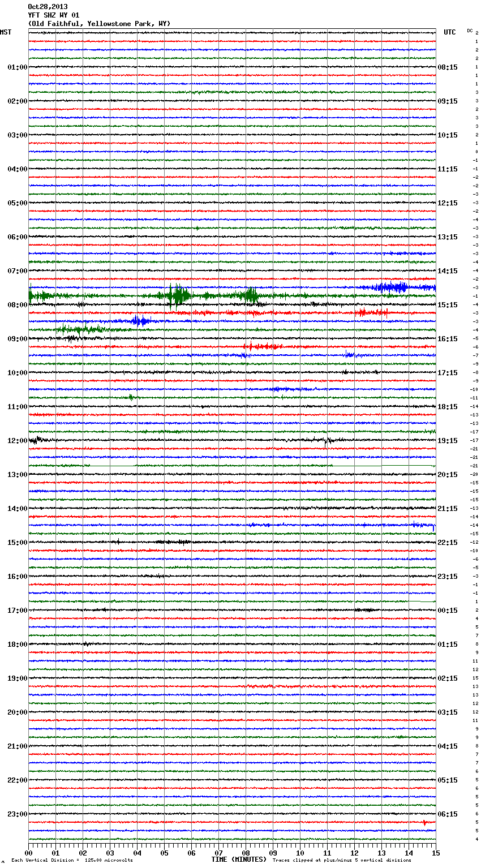The height and width of the screenshot is (868, 481).
Task: Click minute label "00" on bottom axis
Action: coord(28,853)
